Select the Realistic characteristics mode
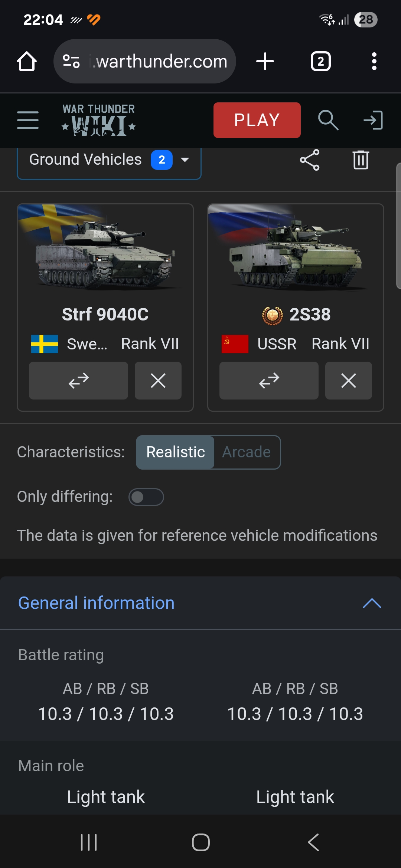 point(175,452)
